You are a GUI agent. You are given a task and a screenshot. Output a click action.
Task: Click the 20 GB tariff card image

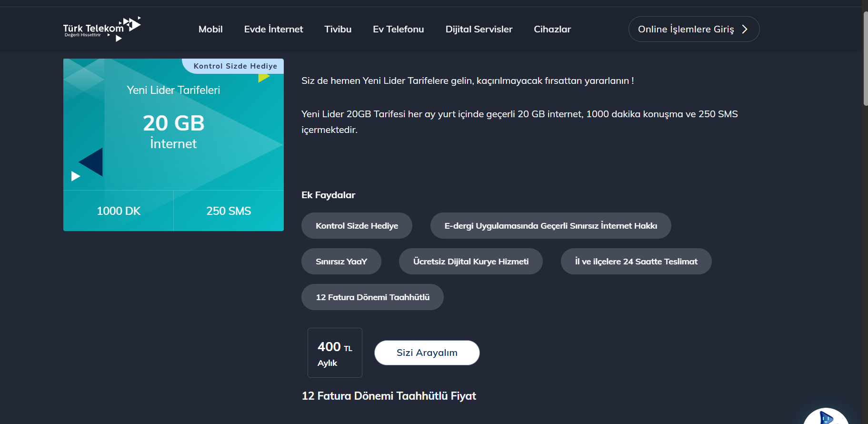tap(173, 145)
